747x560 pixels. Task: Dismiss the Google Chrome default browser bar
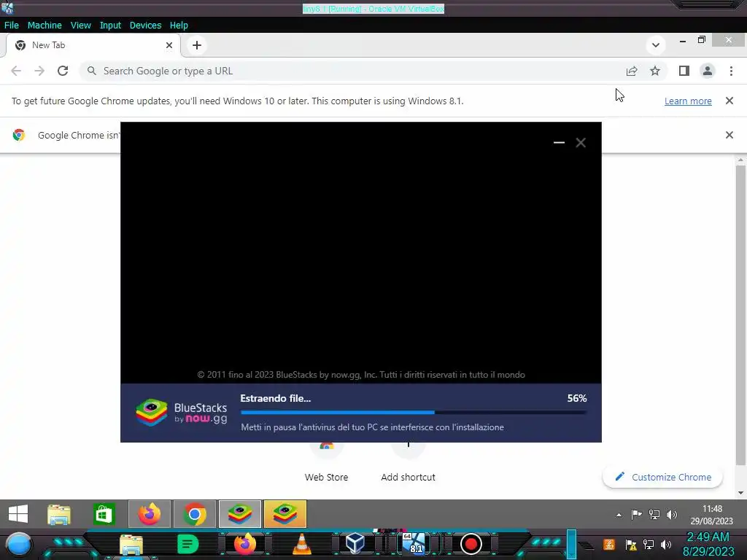(x=729, y=135)
